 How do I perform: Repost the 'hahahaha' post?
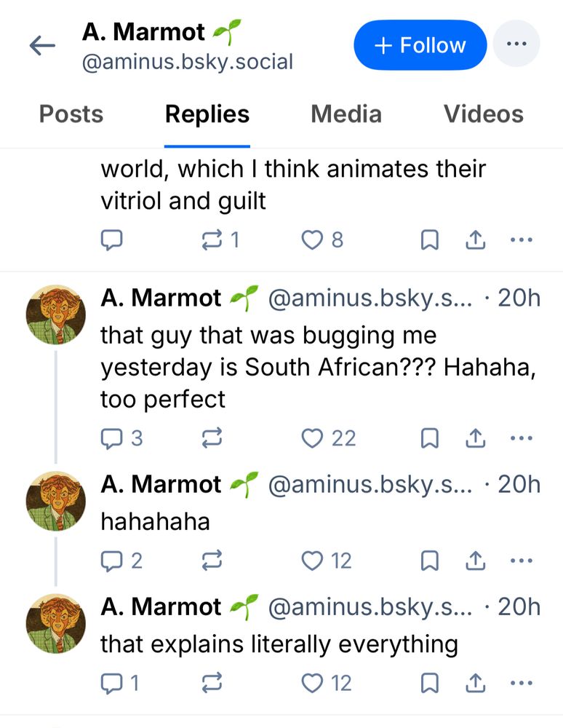pyautogui.click(x=211, y=561)
